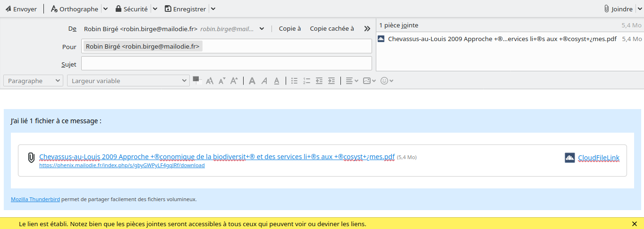644x229 pixels.
Task: Open the Largeur variable font dropdown
Action: click(x=128, y=81)
